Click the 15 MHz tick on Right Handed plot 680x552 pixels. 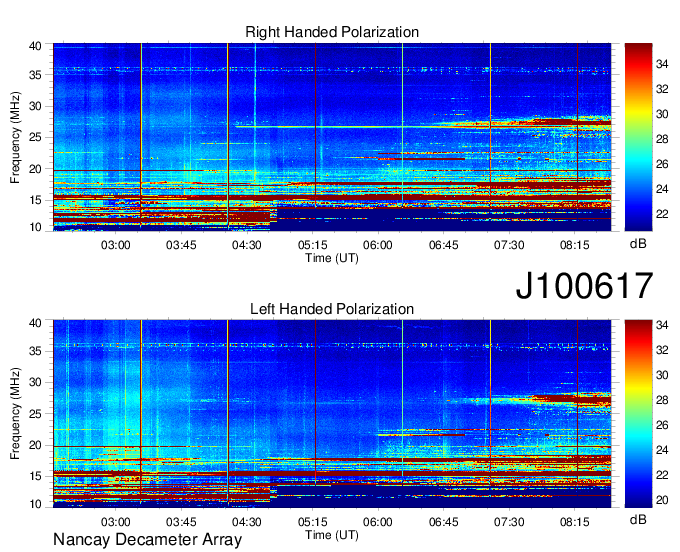35,200
